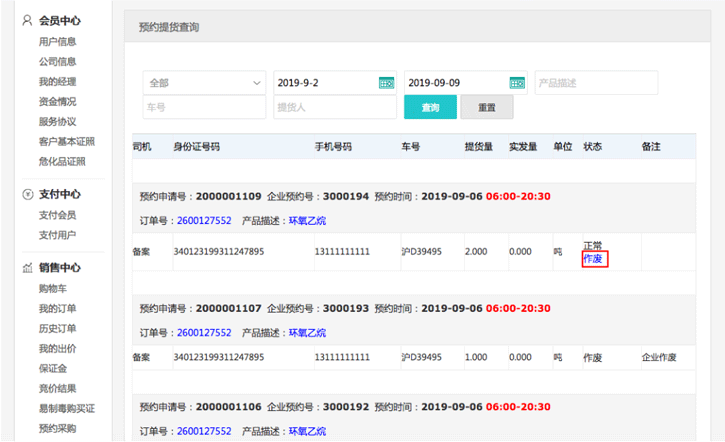Click the 车号 column header
Screen dimensions: 725x442
411,147
